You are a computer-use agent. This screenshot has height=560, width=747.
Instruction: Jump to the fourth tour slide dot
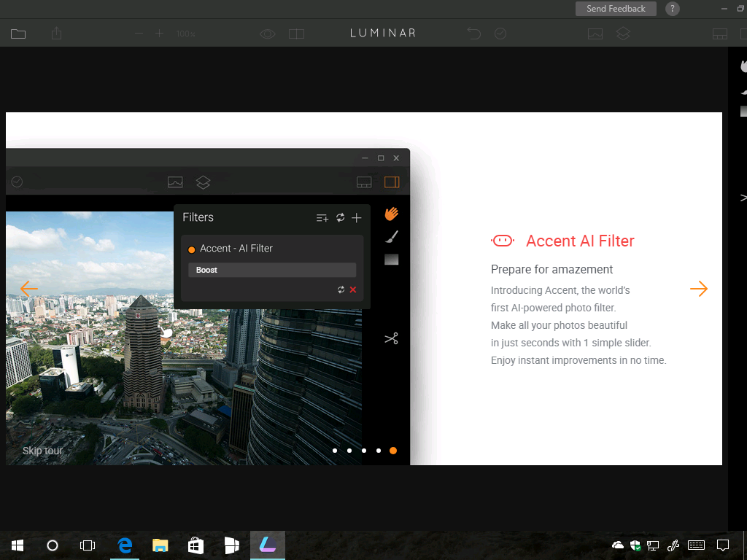[x=379, y=451]
